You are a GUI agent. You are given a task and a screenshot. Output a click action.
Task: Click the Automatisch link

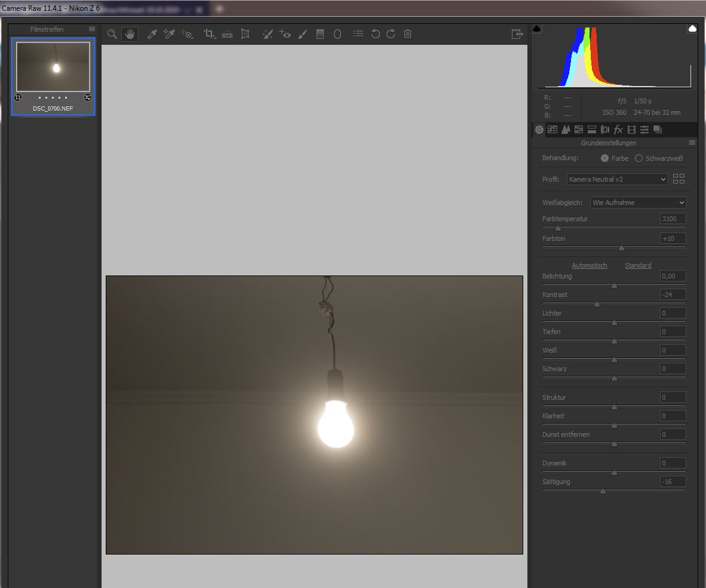(x=590, y=265)
